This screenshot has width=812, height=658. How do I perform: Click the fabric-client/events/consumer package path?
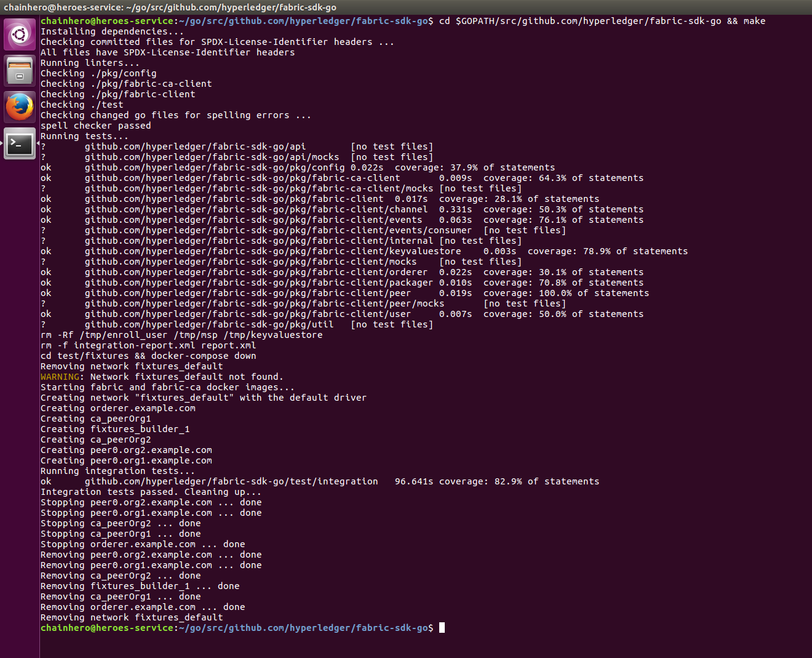pyautogui.click(x=278, y=230)
